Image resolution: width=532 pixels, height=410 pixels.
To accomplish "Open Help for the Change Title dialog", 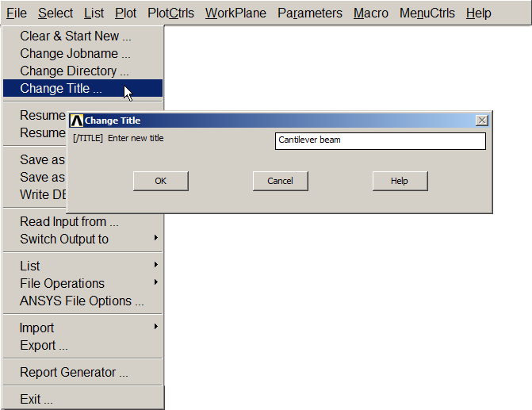I will (400, 181).
